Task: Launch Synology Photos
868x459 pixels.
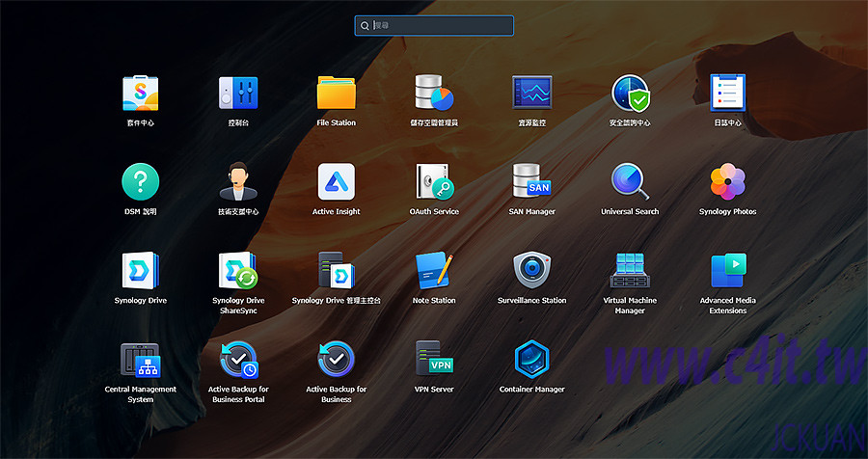Action: (728, 181)
